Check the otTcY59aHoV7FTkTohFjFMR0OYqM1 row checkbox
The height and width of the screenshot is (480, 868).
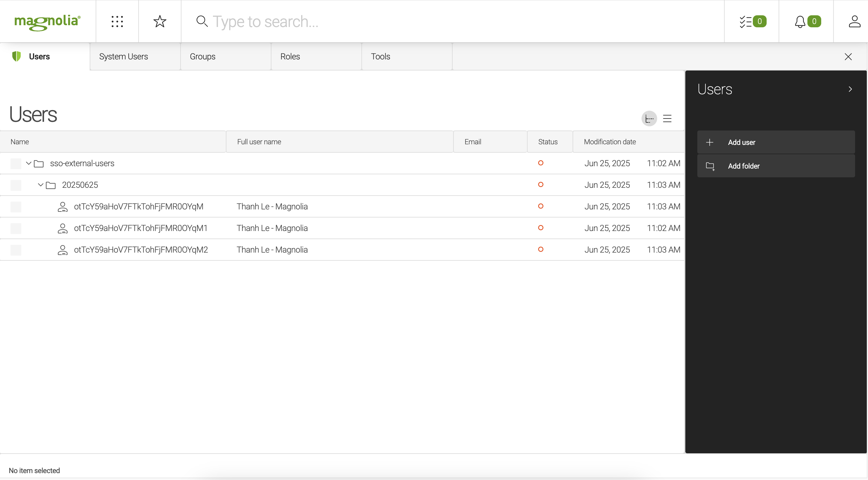tap(16, 228)
